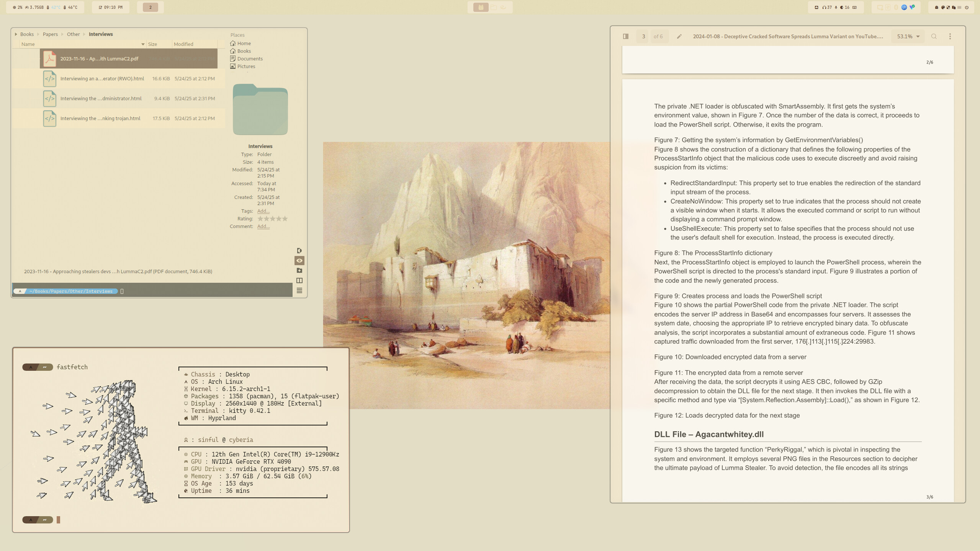
Task: Open the VPN tray icon with green check
Action: click(x=912, y=7)
